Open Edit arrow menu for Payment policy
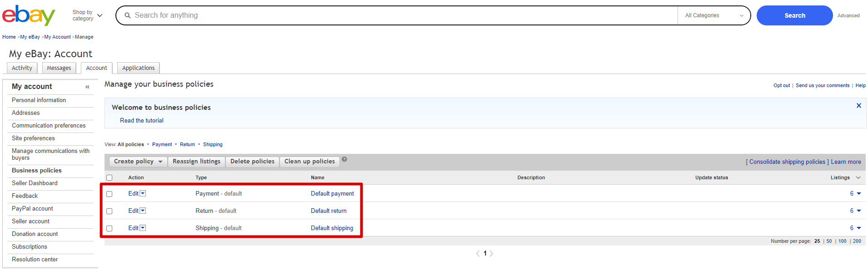Image resolution: width=868 pixels, height=275 pixels. 143,193
